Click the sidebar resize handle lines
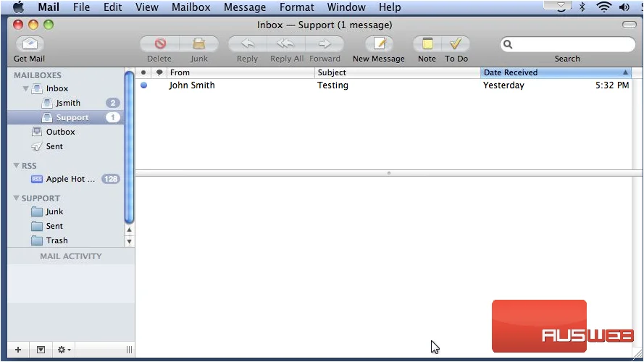The width and height of the screenshot is (644, 362). tap(129, 350)
